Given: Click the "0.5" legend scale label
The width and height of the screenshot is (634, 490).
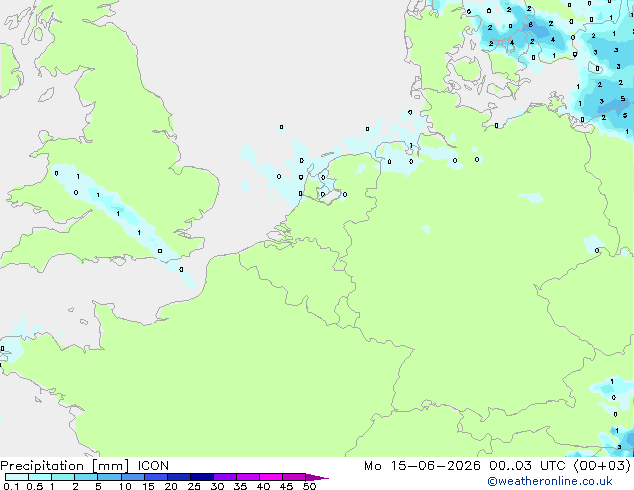Looking at the screenshot, I should click(x=35, y=486).
